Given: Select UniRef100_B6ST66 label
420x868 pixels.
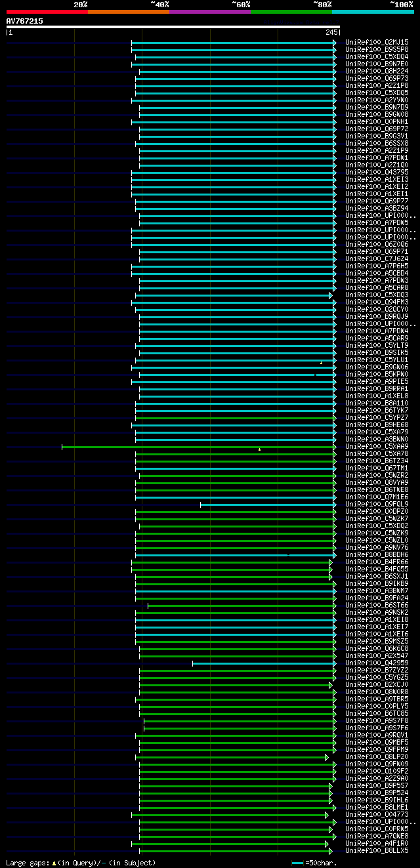Looking at the screenshot, I should coord(377,605).
